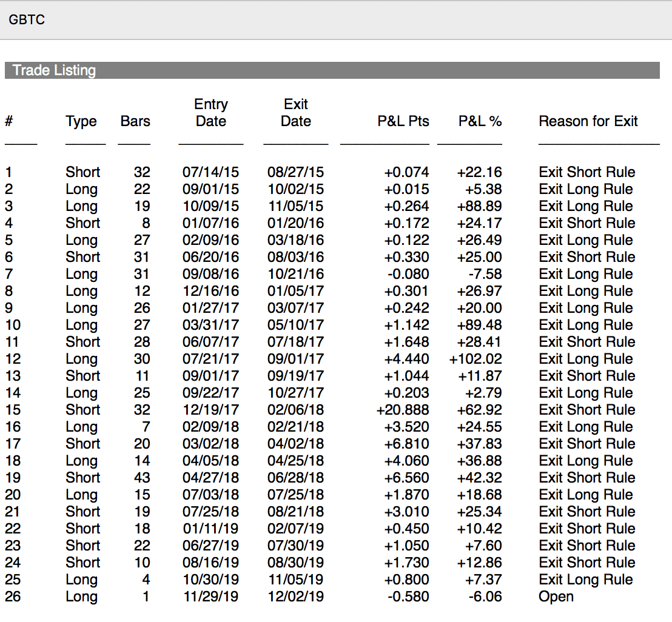The height and width of the screenshot is (622, 672).
Task: Click the Reason for Exit header
Action: tap(588, 121)
